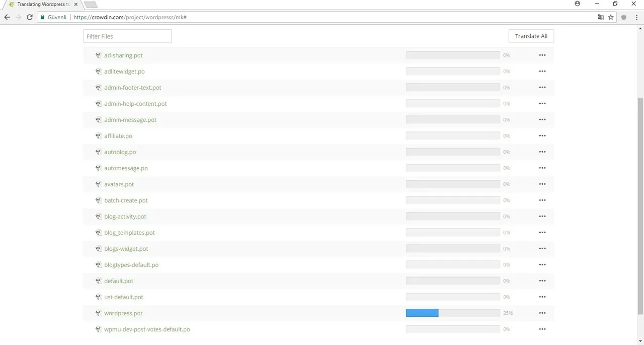Click file icon beside default.pot

coord(99,281)
